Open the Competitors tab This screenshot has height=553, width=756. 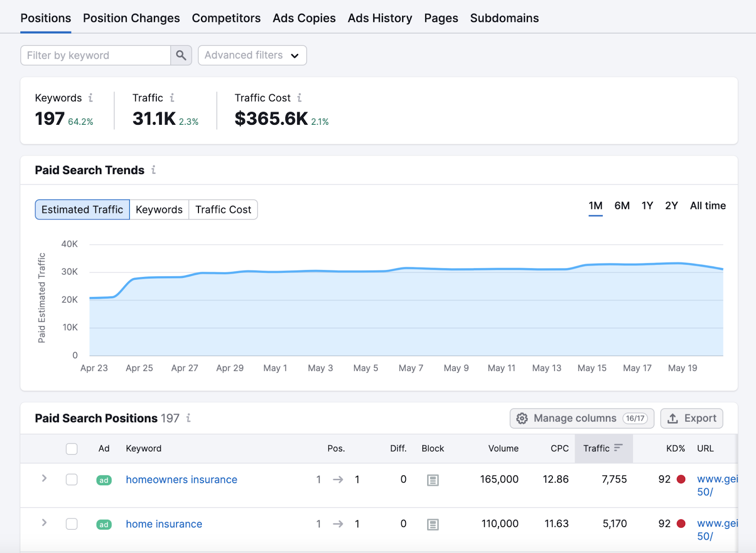pos(226,18)
